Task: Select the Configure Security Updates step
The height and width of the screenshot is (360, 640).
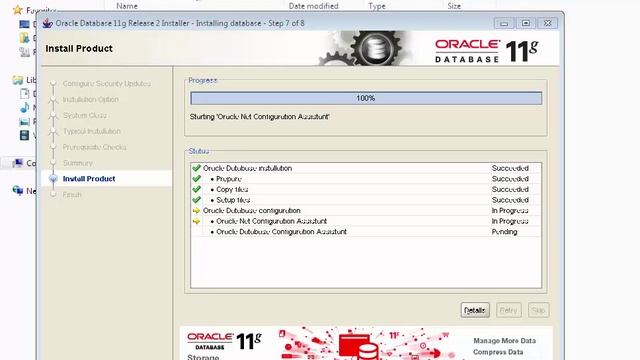Action: coord(107,84)
